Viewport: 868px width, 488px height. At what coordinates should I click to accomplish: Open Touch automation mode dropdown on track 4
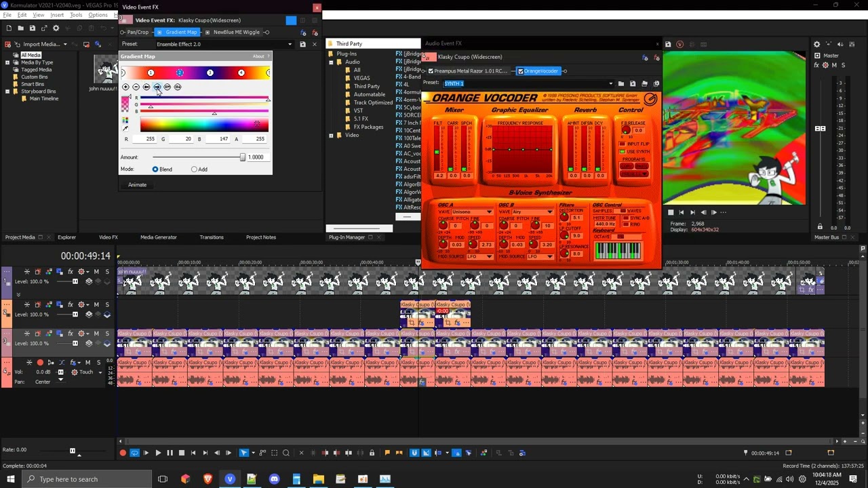tap(101, 372)
